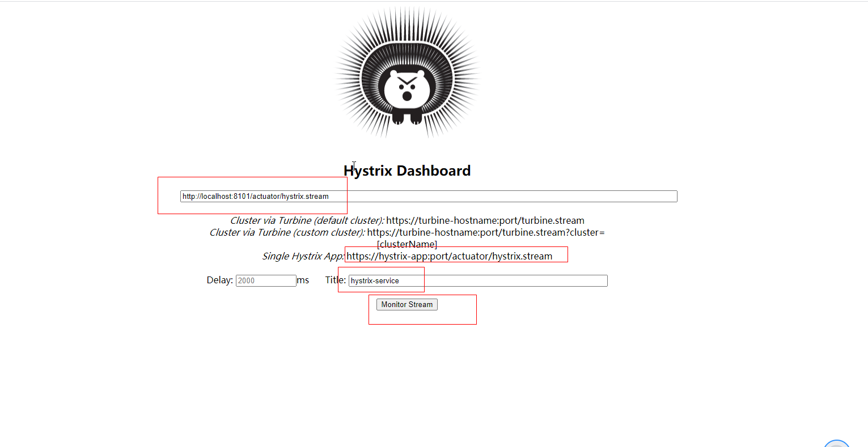Click the '[clusterName]' placeholder text
Viewport: 868px width, 447px height.
click(x=407, y=244)
